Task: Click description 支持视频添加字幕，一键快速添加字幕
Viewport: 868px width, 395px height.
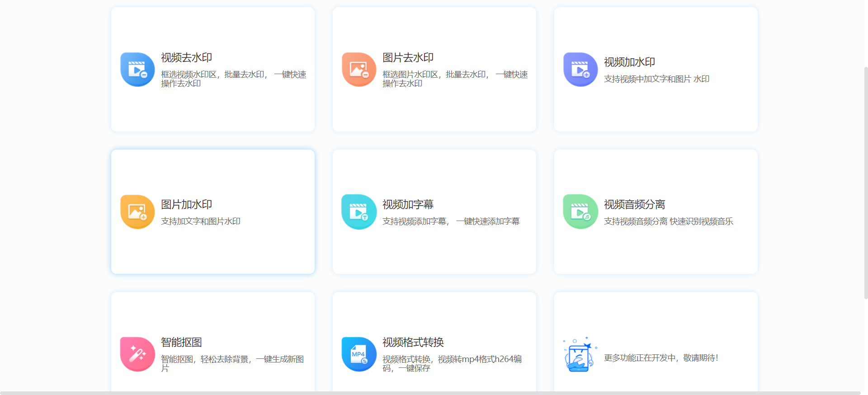Action: pos(451,221)
